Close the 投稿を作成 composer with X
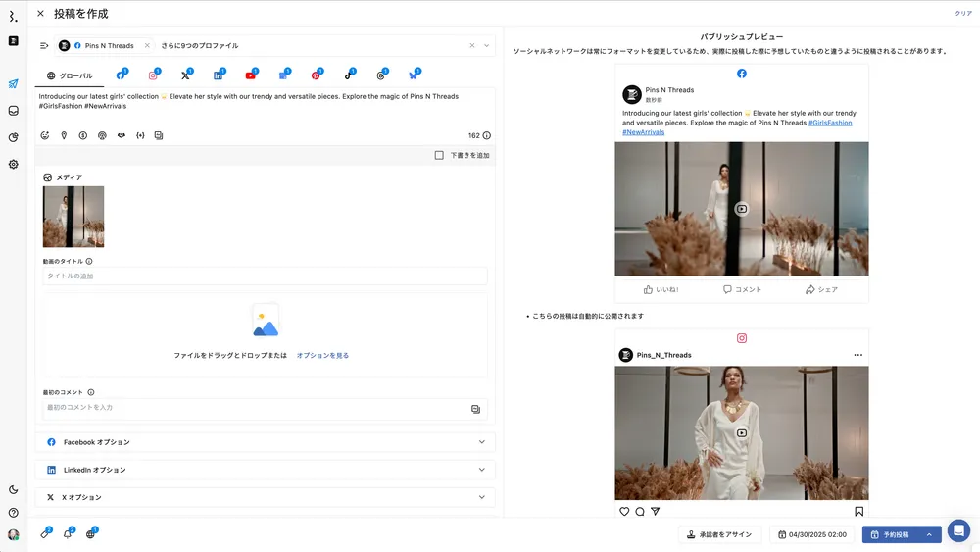The image size is (980, 552). tap(40, 13)
